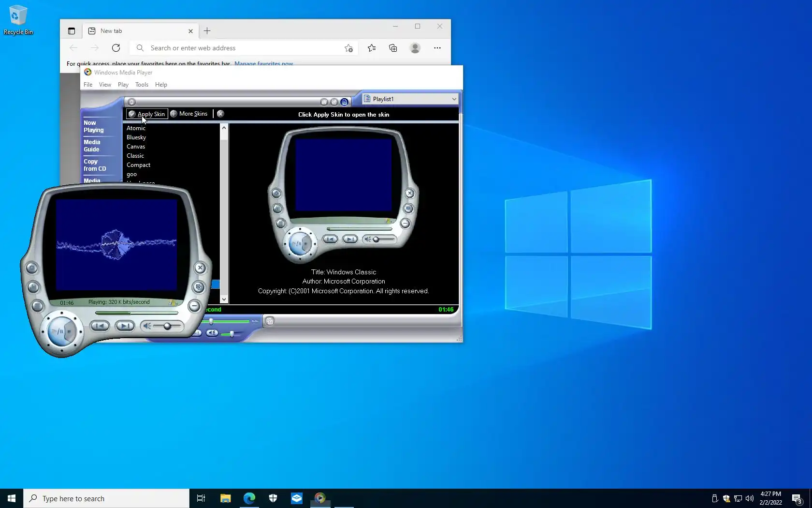Click the skin list scrollbar up arrow
Viewport: 812px width, 508px height.
point(224,128)
